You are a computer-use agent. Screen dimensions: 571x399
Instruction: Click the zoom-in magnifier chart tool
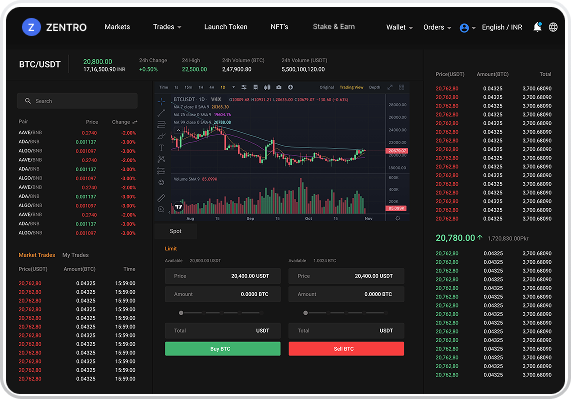coord(161,209)
